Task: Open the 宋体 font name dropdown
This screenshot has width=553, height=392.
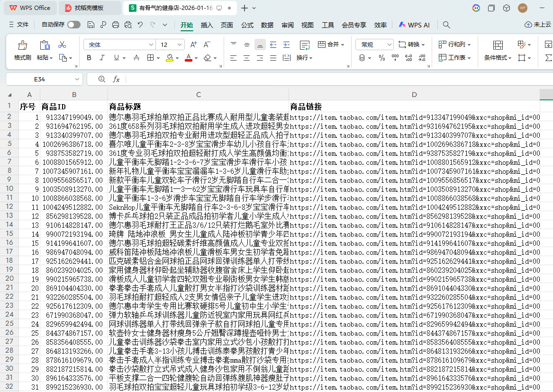Action: click(x=151, y=45)
